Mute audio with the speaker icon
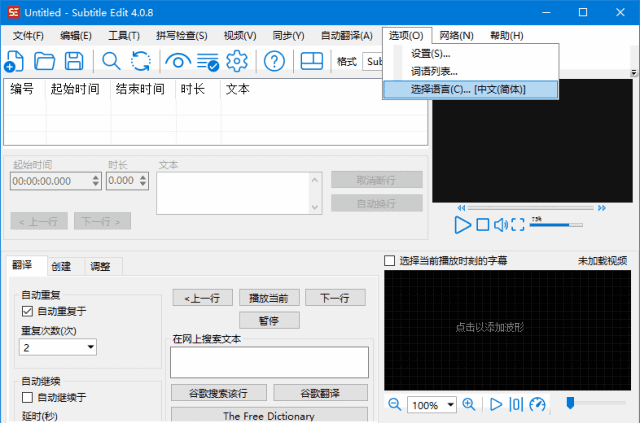This screenshot has height=423, width=640. click(x=501, y=225)
